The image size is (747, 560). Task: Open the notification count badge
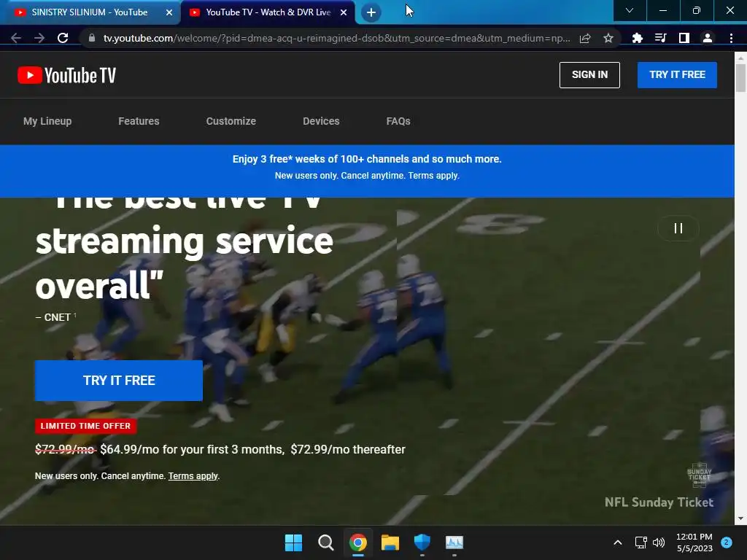pos(726,542)
